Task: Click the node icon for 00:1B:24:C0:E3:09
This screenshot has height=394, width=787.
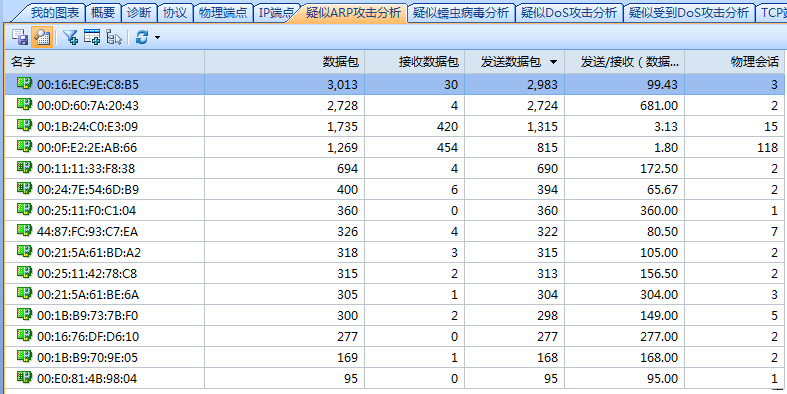Action: pyautogui.click(x=25, y=125)
